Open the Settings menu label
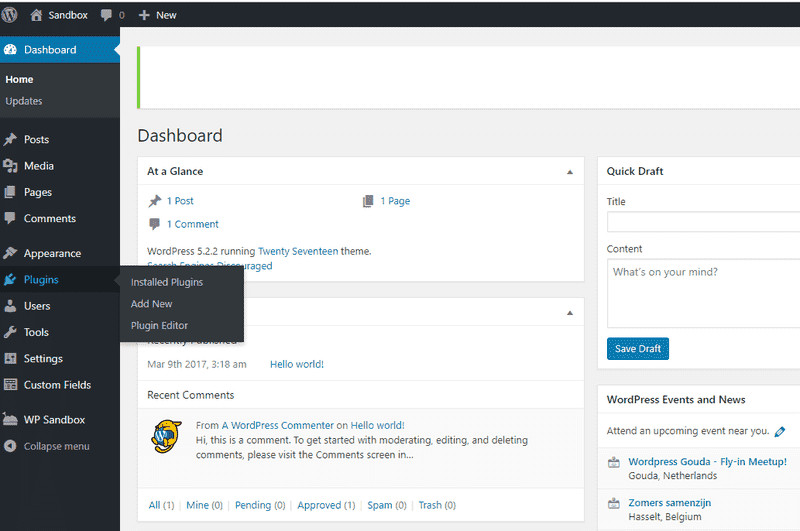Image resolution: width=800 pixels, height=531 pixels. coord(43,359)
